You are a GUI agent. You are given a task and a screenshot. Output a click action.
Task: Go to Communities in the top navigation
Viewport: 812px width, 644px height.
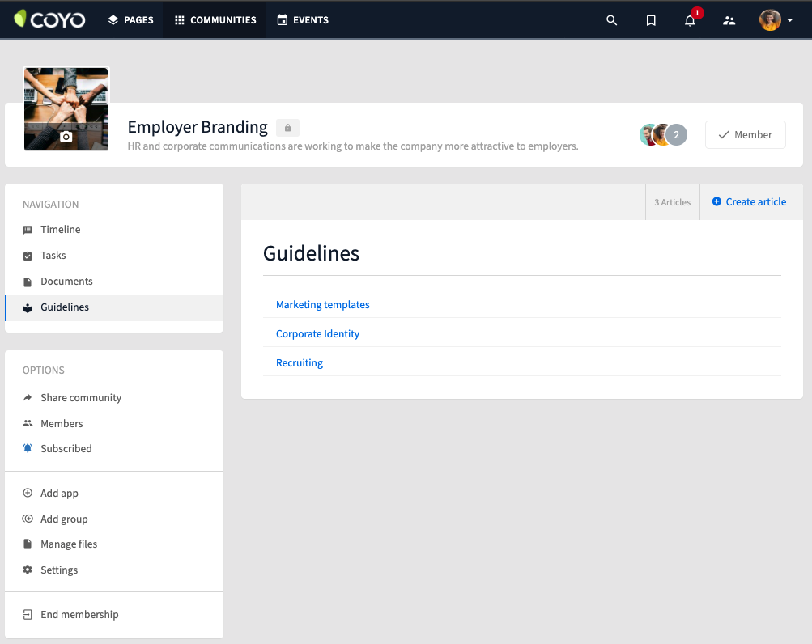point(215,20)
